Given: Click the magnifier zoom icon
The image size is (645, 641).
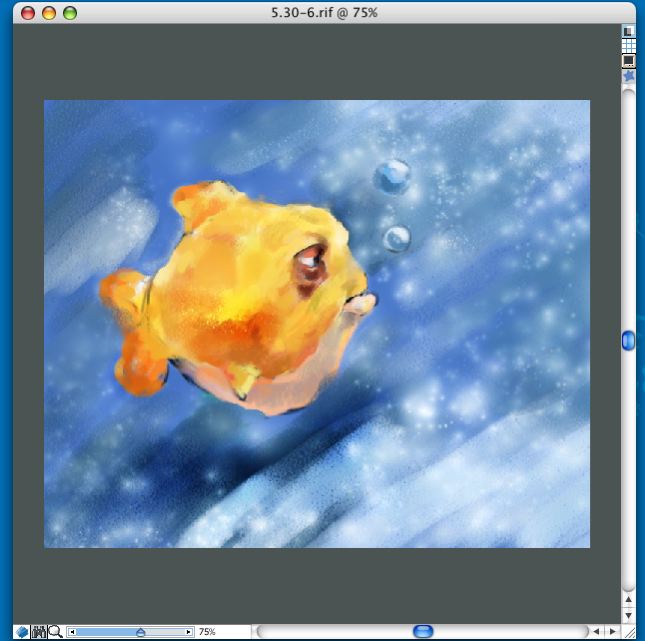Looking at the screenshot, I should click(55, 632).
